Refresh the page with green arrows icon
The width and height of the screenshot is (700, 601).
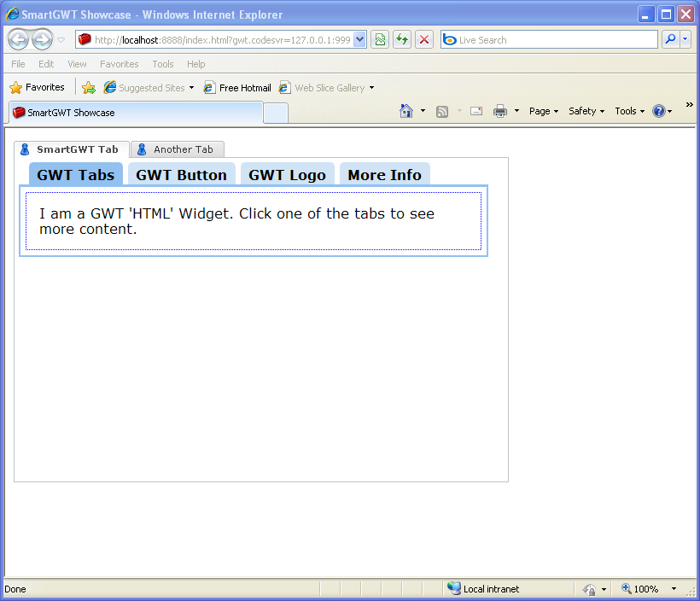point(402,40)
